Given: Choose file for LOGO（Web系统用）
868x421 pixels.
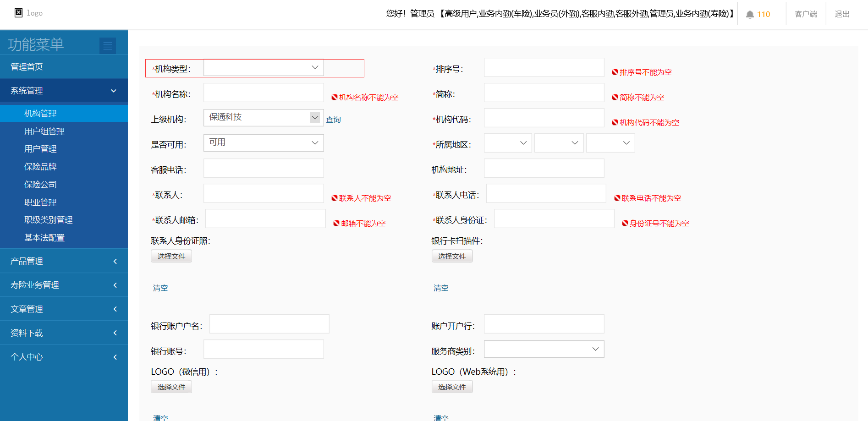Looking at the screenshot, I should click(x=452, y=387).
